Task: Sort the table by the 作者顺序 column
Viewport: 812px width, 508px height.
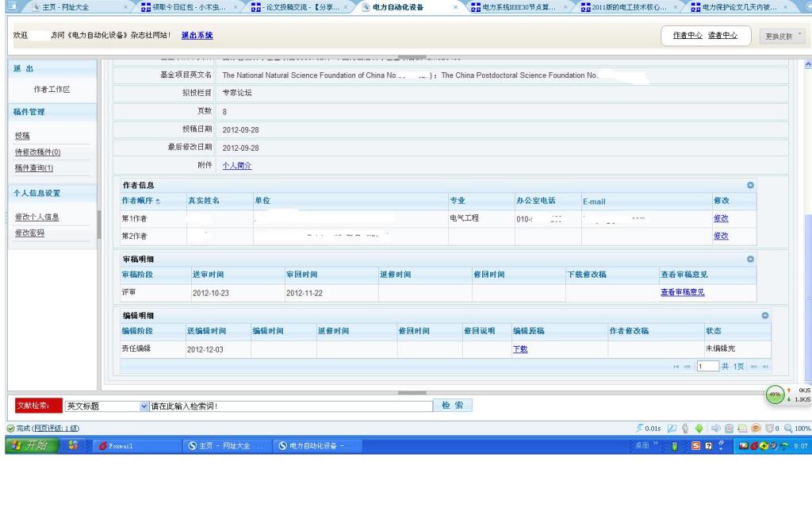Action: point(141,201)
